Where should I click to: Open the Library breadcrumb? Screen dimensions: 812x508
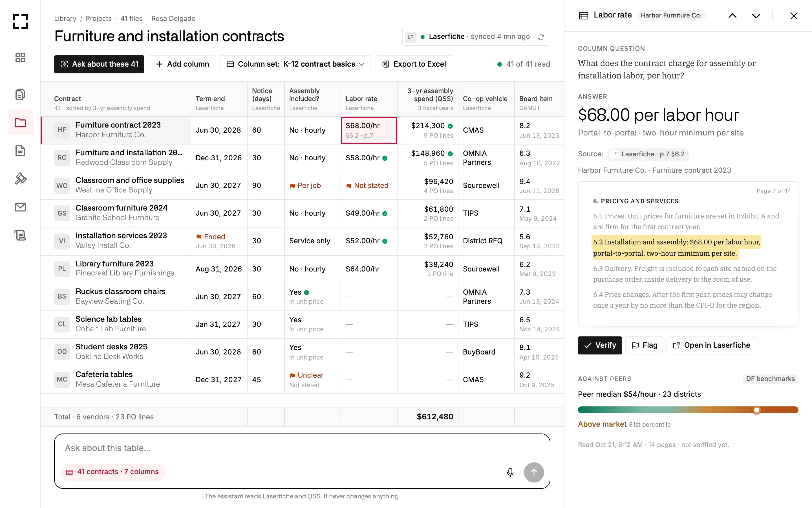(x=65, y=18)
